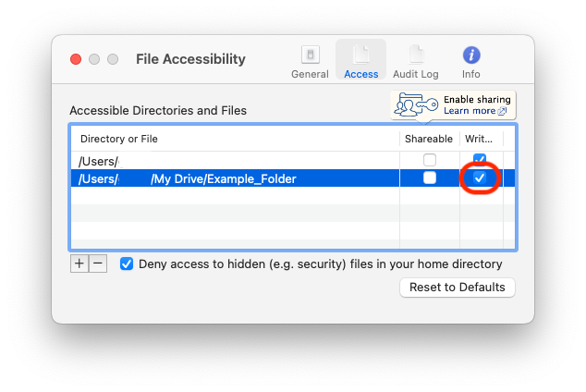586x392 pixels.
Task: Click the Directory or File column header
Action: [x=119, y=139]
